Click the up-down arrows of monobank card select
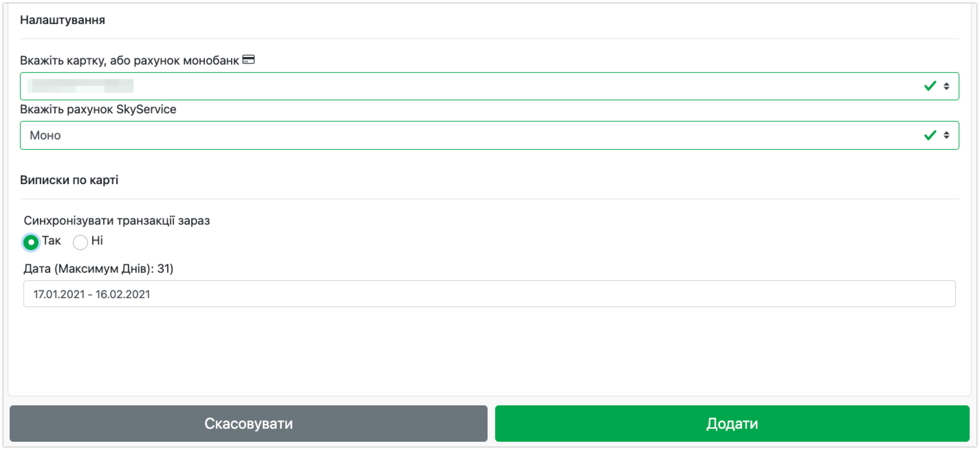 (946, 86)
